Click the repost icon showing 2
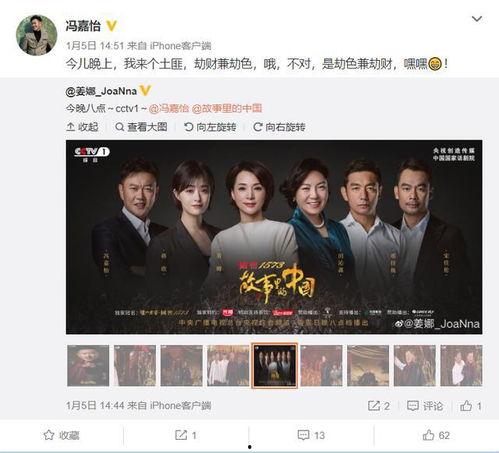Screen dimensions: 499x453 click(x=379, y=406)
